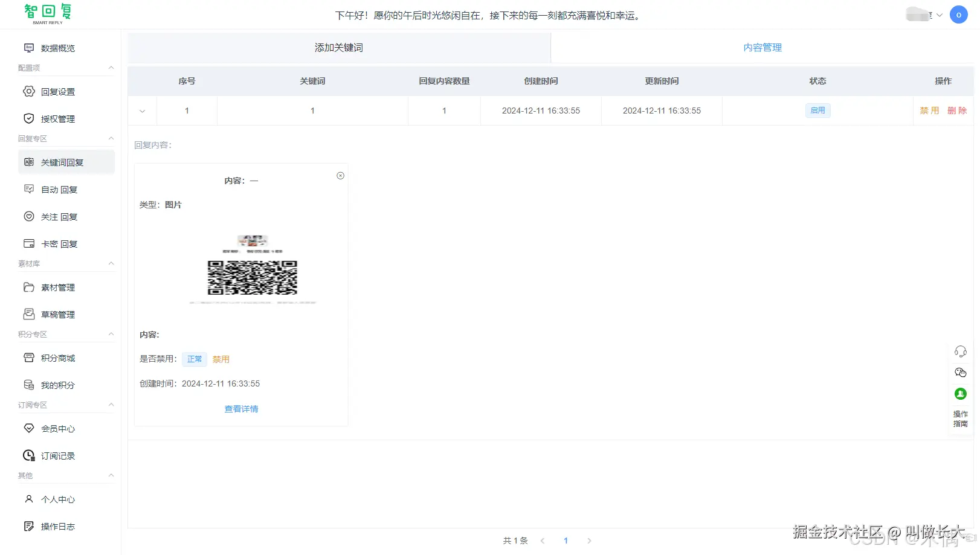The image size is (980, 555).
Task: Open 授权管理 in the sidebar
Action: [x=57, y=118]
